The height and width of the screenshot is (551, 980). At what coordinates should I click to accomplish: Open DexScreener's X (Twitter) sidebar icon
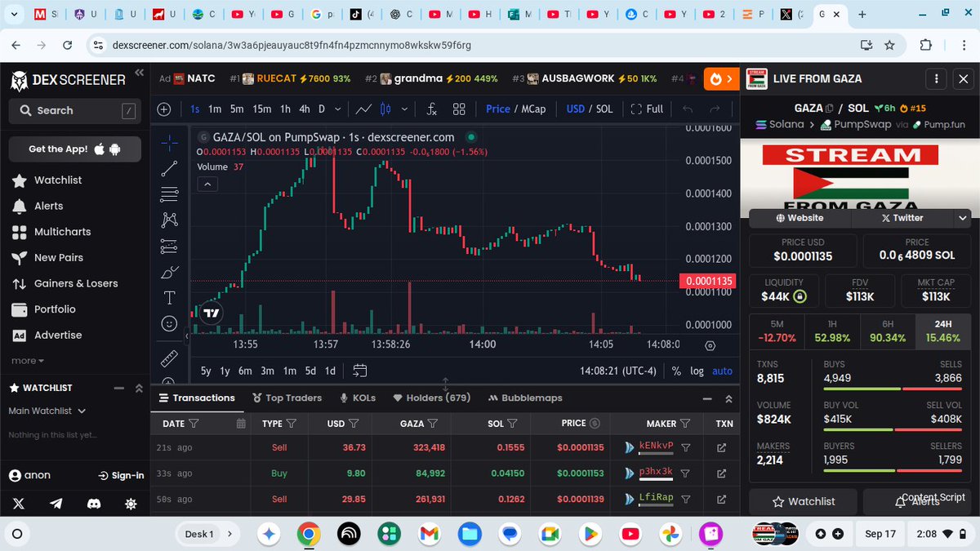point(19,504)
